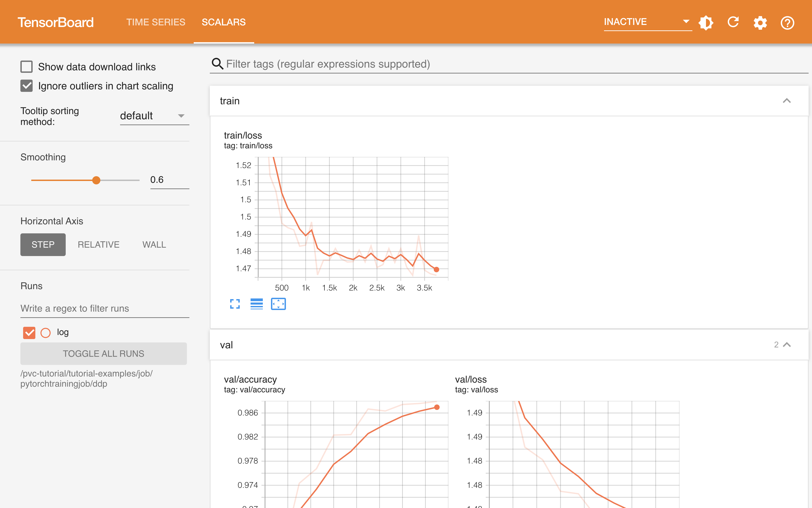Click the train/loss chart last data point
Screen dimensions: 812x508
tap(436, 269)
